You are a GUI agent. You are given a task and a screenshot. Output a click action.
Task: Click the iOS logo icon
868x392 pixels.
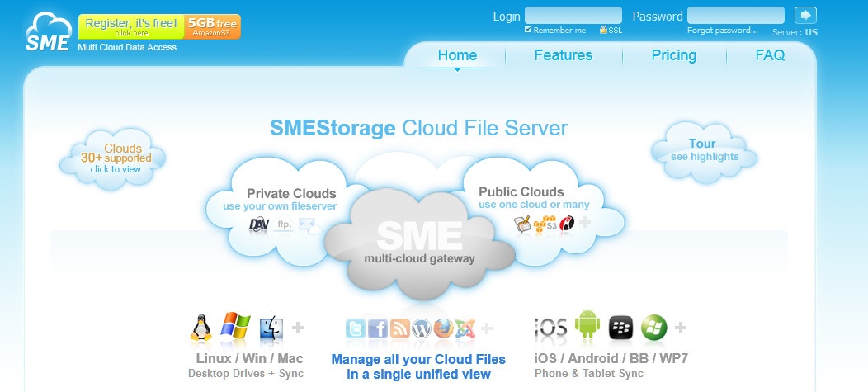[x=551, y=328]
